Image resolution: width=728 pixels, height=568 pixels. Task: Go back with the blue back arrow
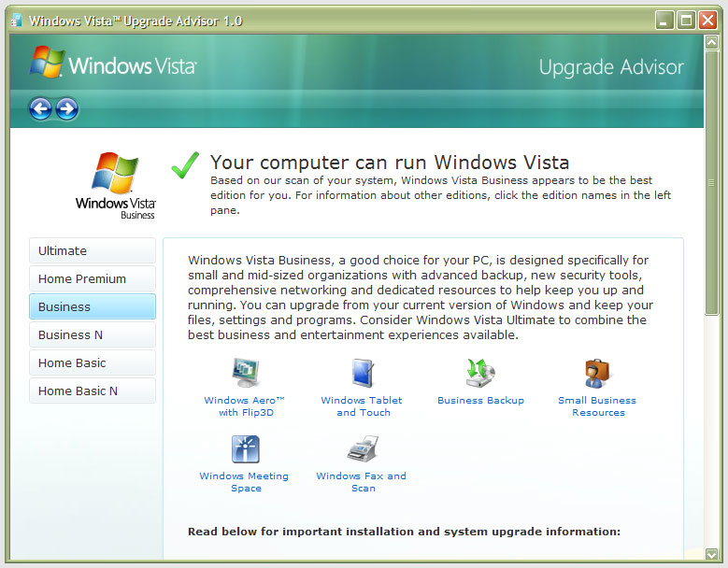tap(40, 109)
